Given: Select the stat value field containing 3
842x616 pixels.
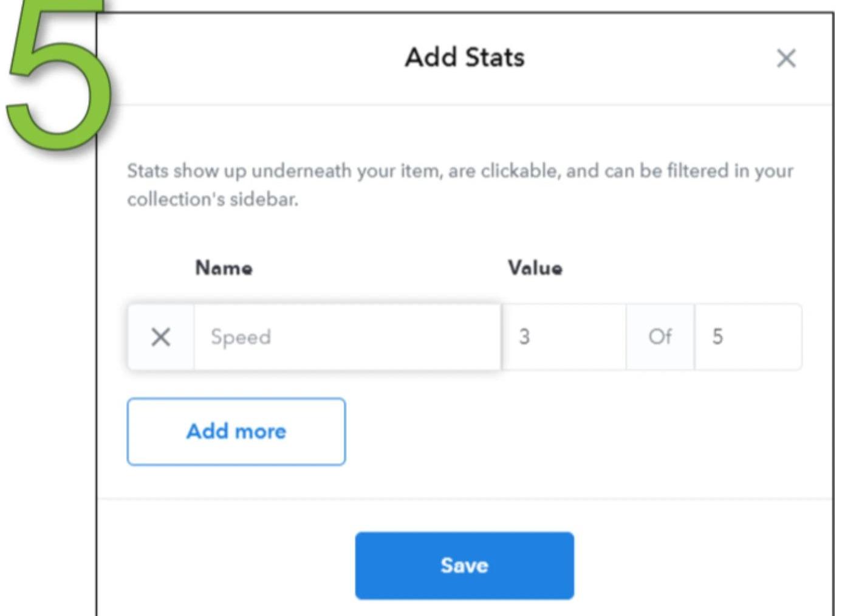Looking at the screenshot, I should pos(564,337).
